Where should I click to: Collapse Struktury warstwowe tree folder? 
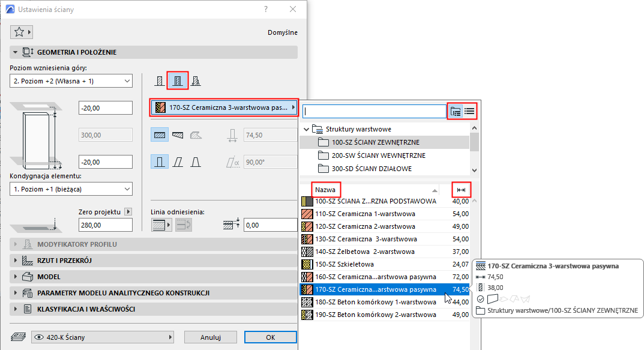pyautogui.click(x=306, y=129)
